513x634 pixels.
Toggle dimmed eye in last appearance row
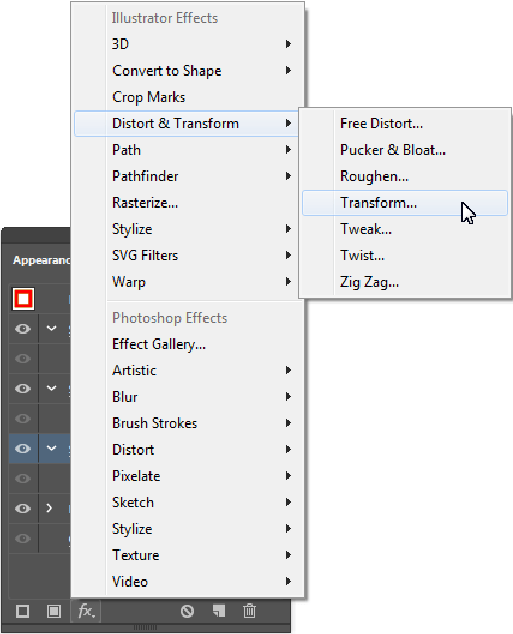point(23,538)
